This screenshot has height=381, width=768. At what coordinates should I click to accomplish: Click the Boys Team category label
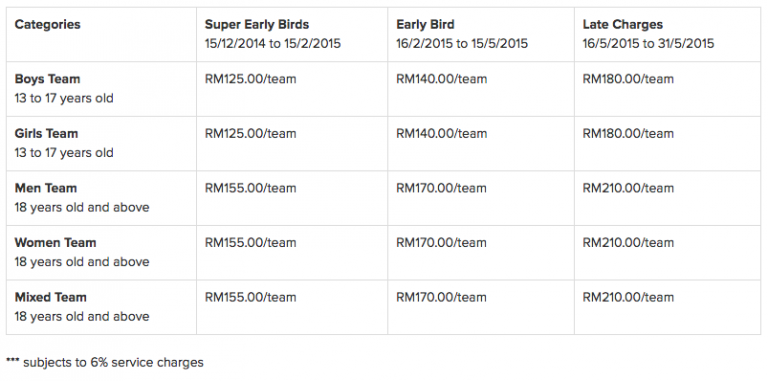coord(48,79)
